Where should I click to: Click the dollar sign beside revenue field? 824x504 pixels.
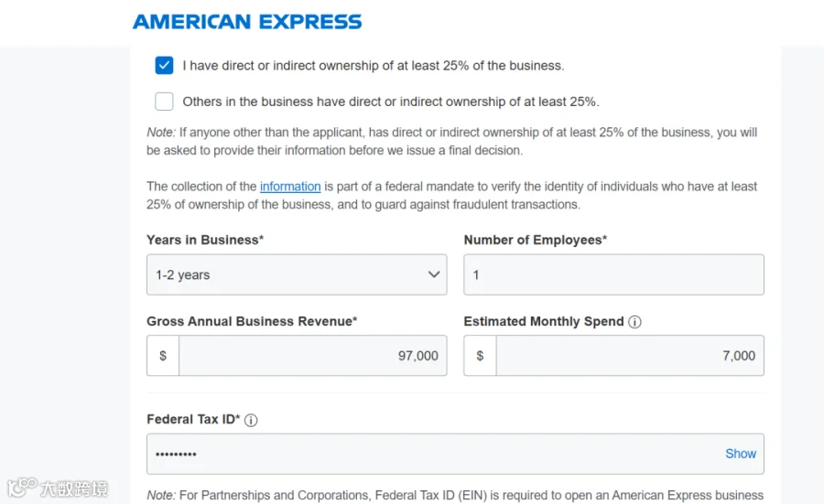tap(163, 356)
